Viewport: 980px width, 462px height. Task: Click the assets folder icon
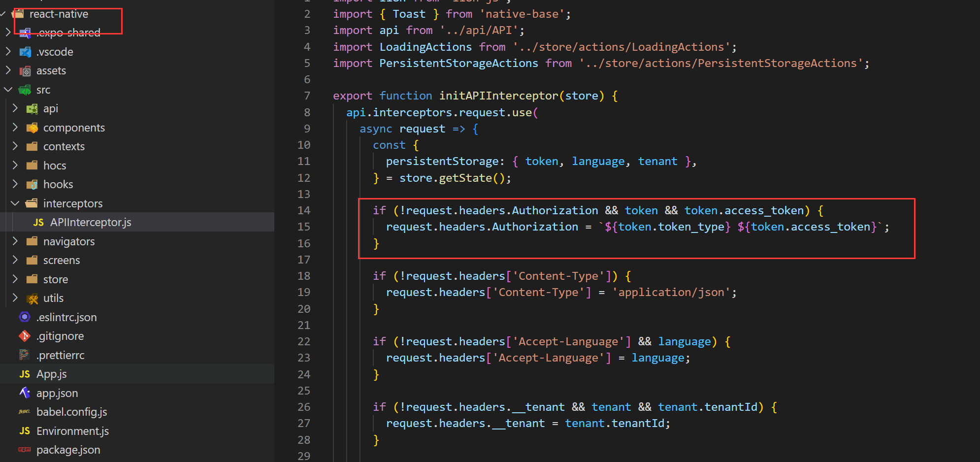(x=25, y=71)
